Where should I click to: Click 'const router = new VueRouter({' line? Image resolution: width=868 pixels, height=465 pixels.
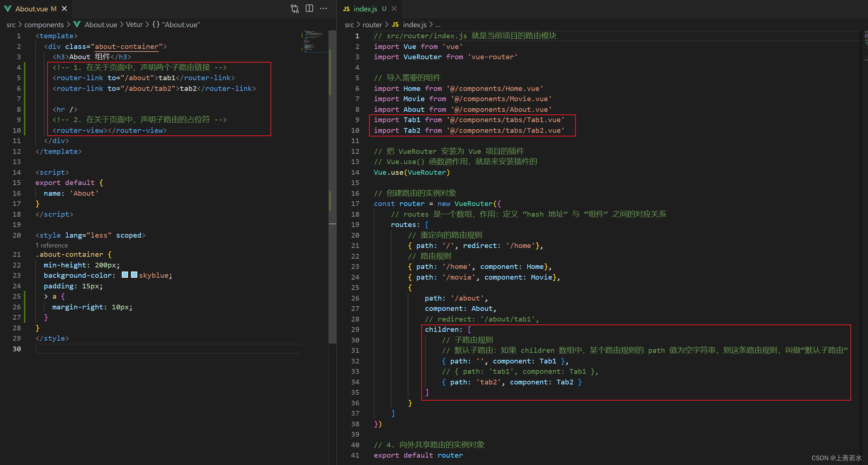click(x=437, y=203)
